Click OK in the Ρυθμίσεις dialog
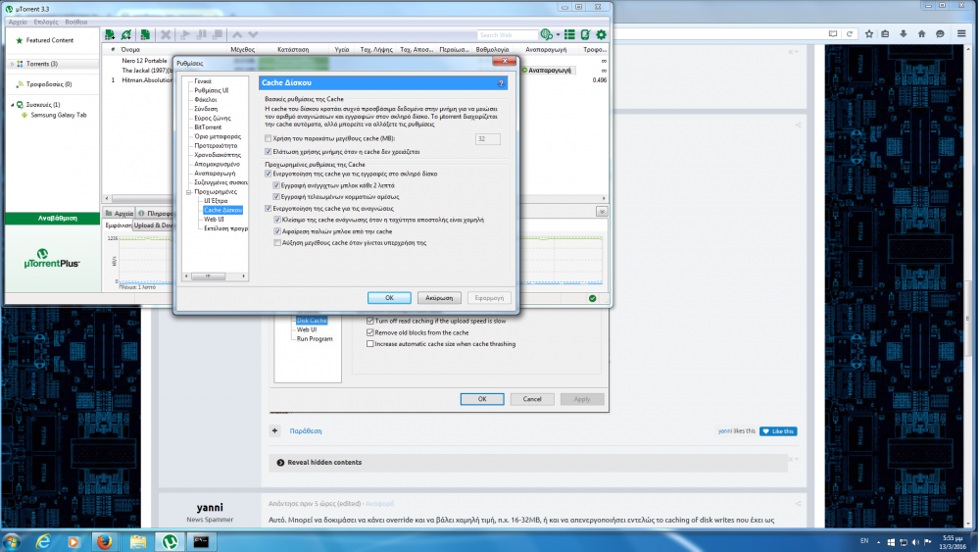Screen dimensions: 980x552 [x=389, y=298]
